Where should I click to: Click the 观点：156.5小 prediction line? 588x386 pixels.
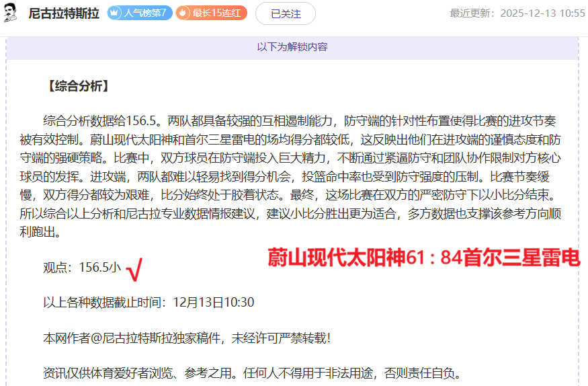tap(82, 267)
